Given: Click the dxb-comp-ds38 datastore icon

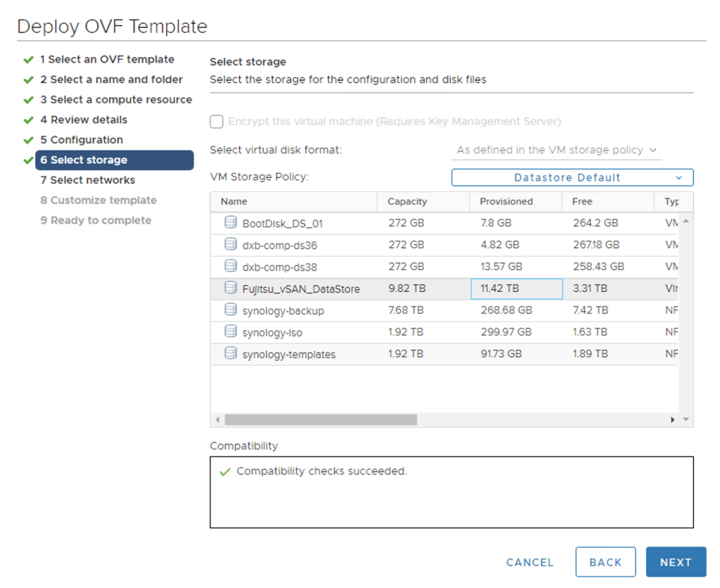Looking at the screenshot, I should point(230,267).
